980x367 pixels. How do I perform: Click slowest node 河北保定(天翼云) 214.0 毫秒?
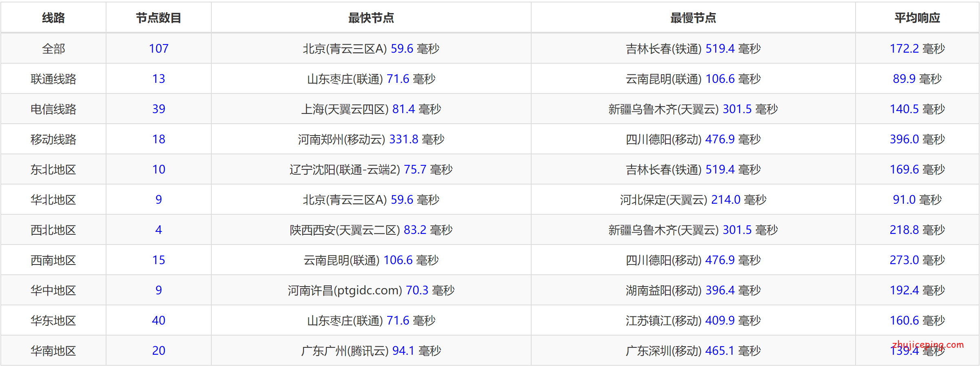pyautogui.click(x=693, y=200)
